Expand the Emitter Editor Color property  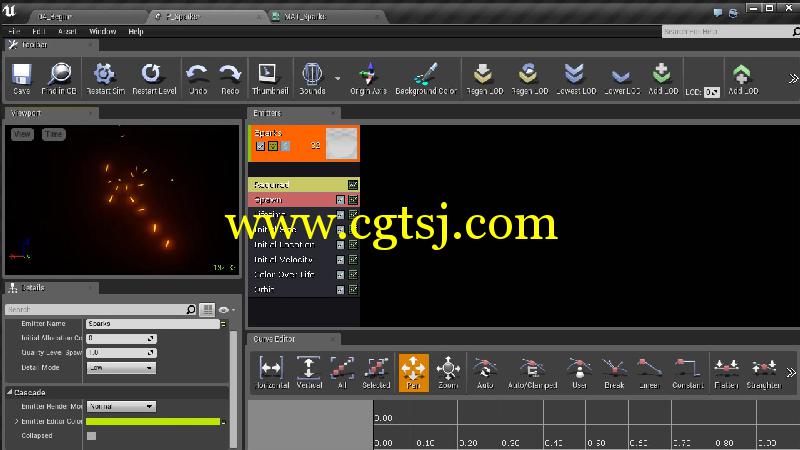click(x=16, y=421)
